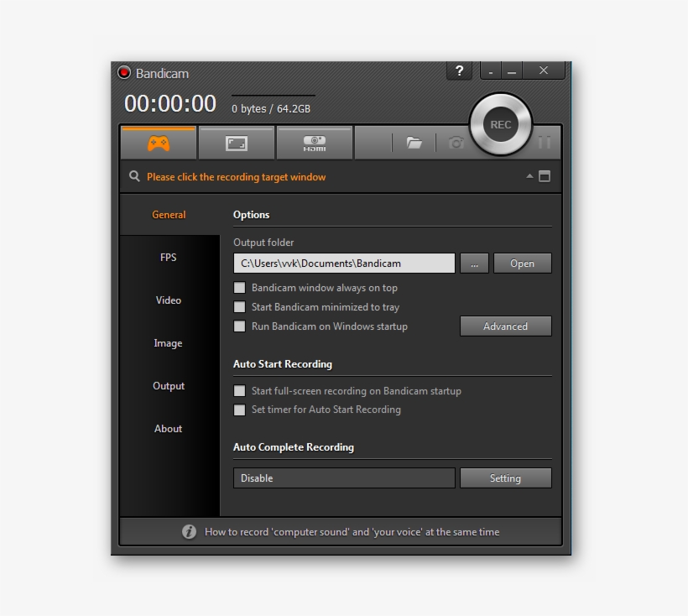Open the Video settings tab

(169, 300)
